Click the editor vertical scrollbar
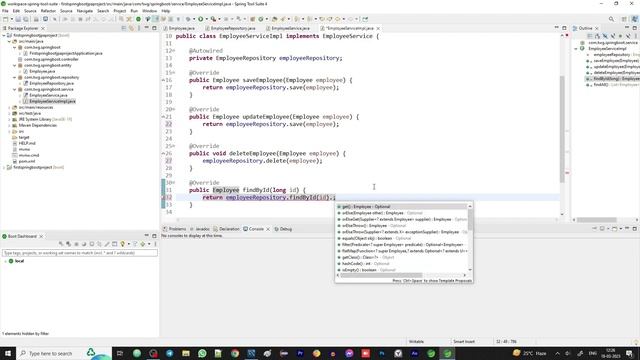The height and width of the screenshot is (360, 640). (x=562, y=129)
